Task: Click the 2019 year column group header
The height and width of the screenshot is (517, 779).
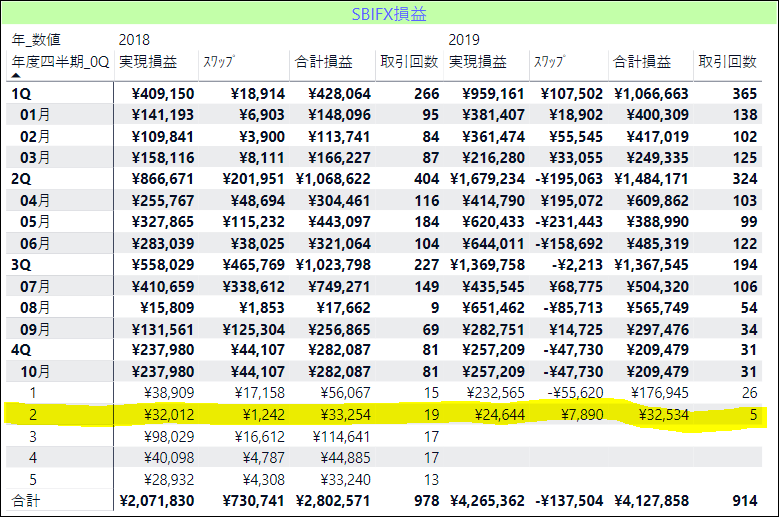Action: 464,39
